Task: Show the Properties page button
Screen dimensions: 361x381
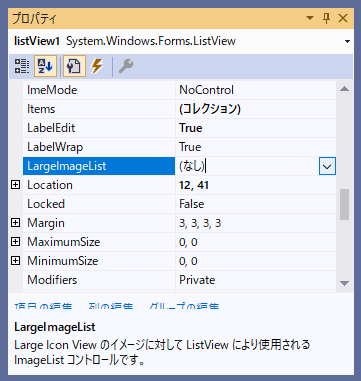Action: 74,66
